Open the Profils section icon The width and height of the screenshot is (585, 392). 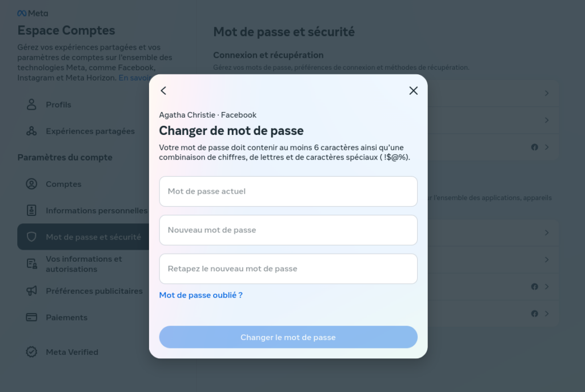coord(32,105)
